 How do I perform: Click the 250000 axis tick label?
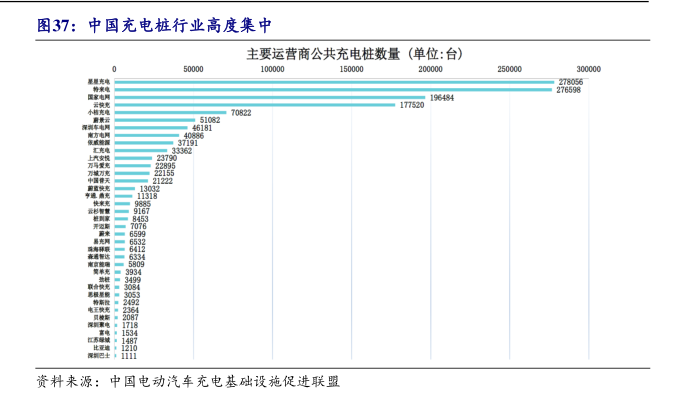[509, 69]
